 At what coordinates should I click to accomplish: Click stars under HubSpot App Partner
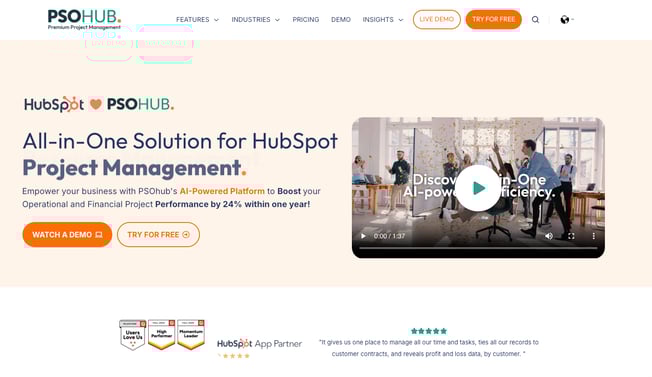[234, 356]
